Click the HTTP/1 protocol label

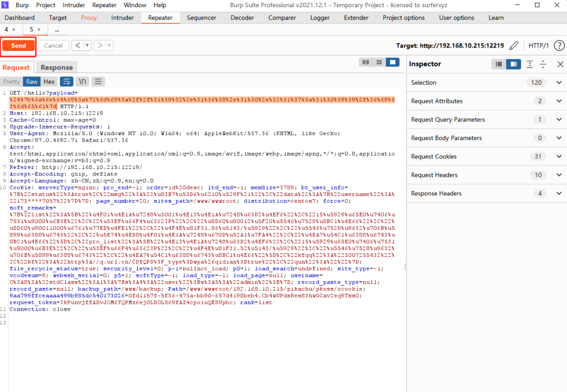coord(538,45)
